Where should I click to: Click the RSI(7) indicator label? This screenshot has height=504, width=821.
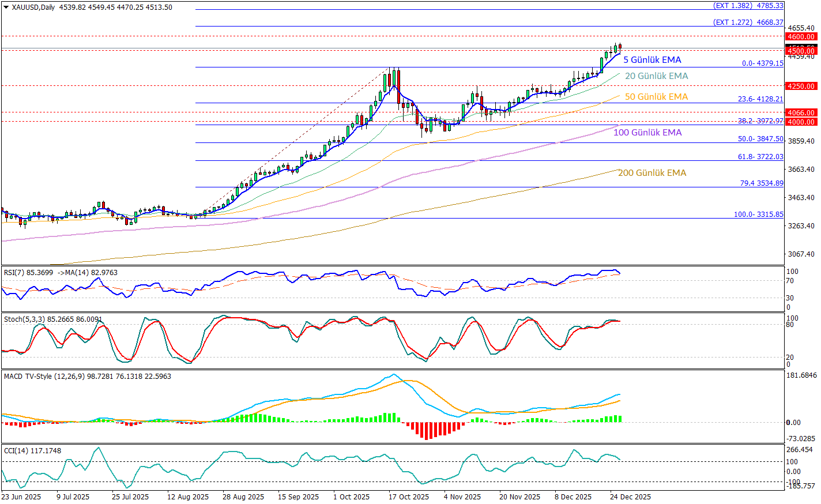coord(61,273)
